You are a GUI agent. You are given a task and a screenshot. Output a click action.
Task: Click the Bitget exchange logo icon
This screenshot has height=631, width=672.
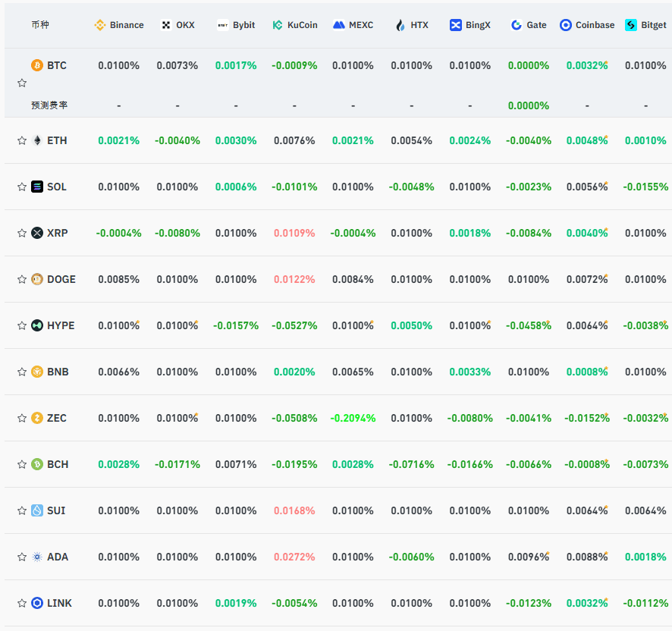(631, 25)
